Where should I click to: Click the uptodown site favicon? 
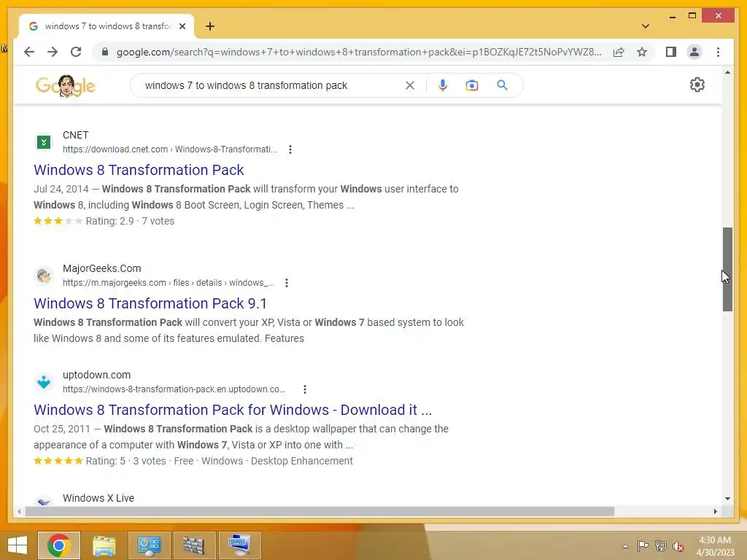coord(44,382)
